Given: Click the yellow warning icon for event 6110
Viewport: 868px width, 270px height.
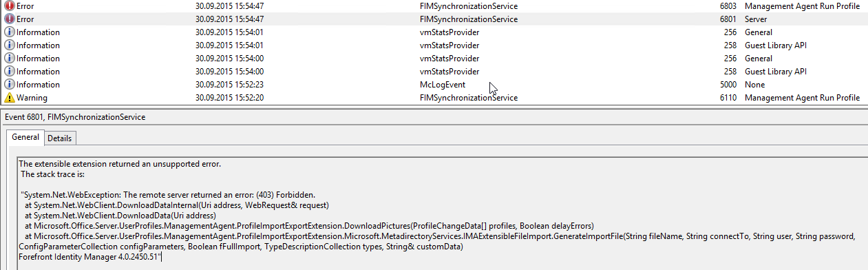Looking at the screenshot, I should tap(9, 98).
